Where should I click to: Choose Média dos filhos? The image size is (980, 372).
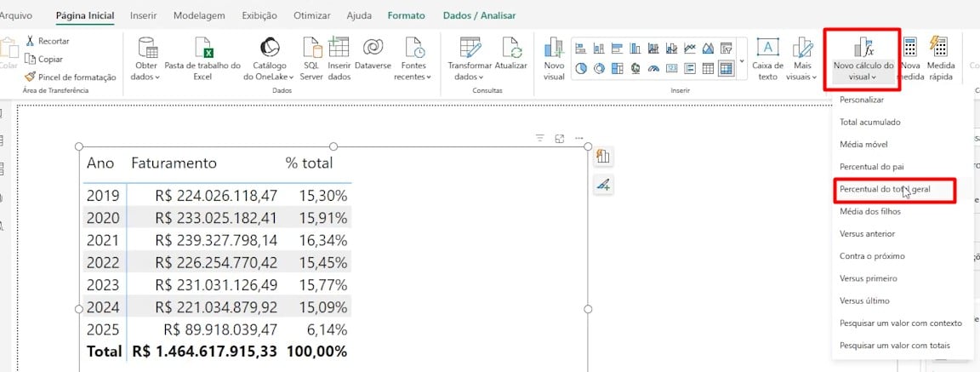[x=870, y=211]
